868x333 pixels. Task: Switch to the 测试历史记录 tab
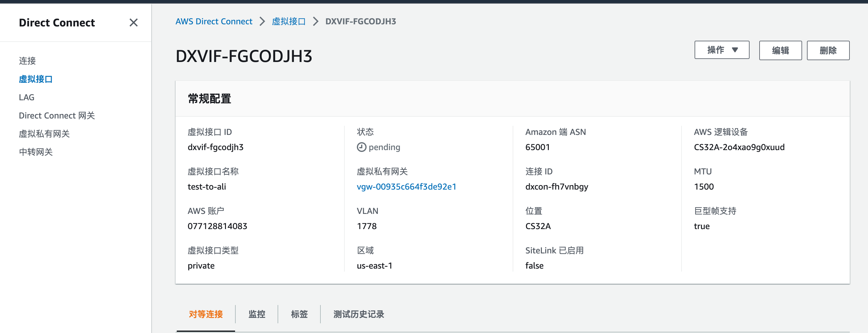358,314
